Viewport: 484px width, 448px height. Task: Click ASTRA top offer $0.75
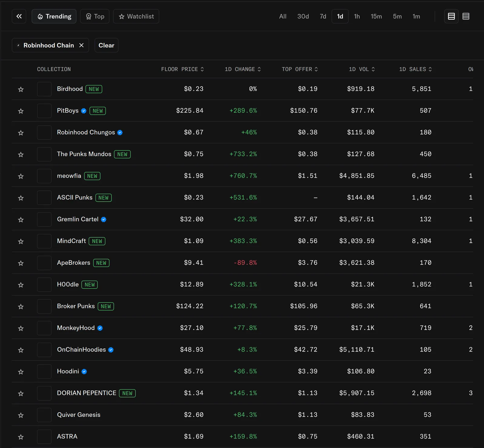(x=308, y=436)
